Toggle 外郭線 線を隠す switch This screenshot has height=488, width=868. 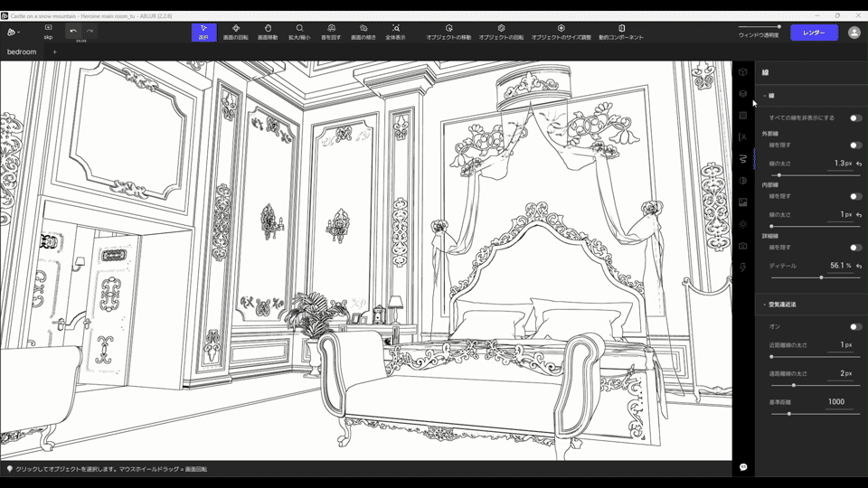[x=855, y=145]
